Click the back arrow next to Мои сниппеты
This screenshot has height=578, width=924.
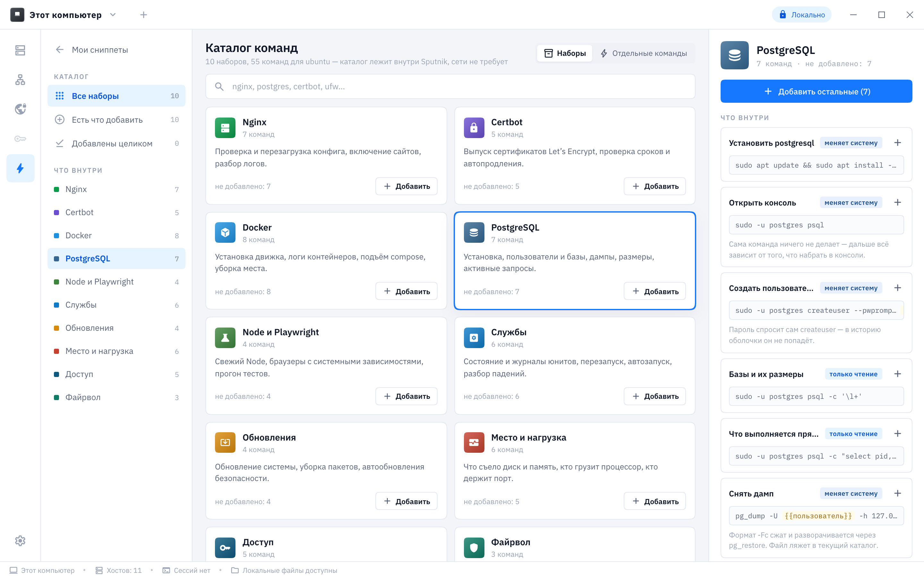click(x=60, y=50)
